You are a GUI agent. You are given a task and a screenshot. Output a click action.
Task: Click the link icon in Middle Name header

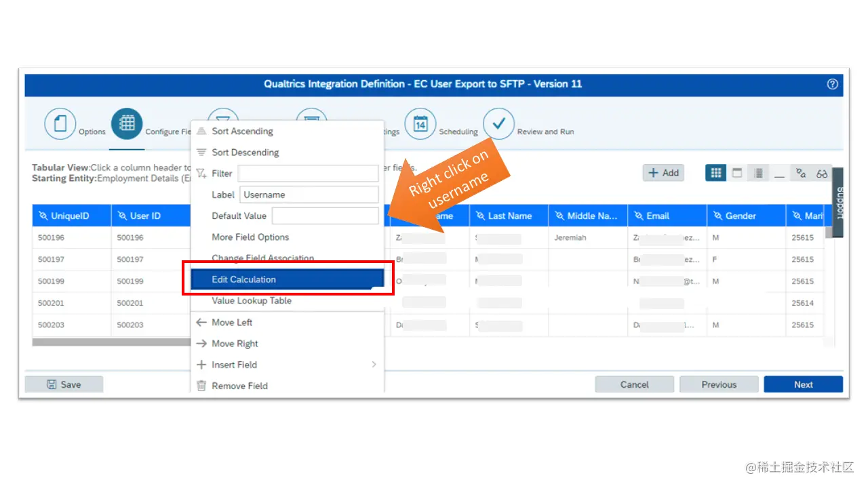click(560, 216)
